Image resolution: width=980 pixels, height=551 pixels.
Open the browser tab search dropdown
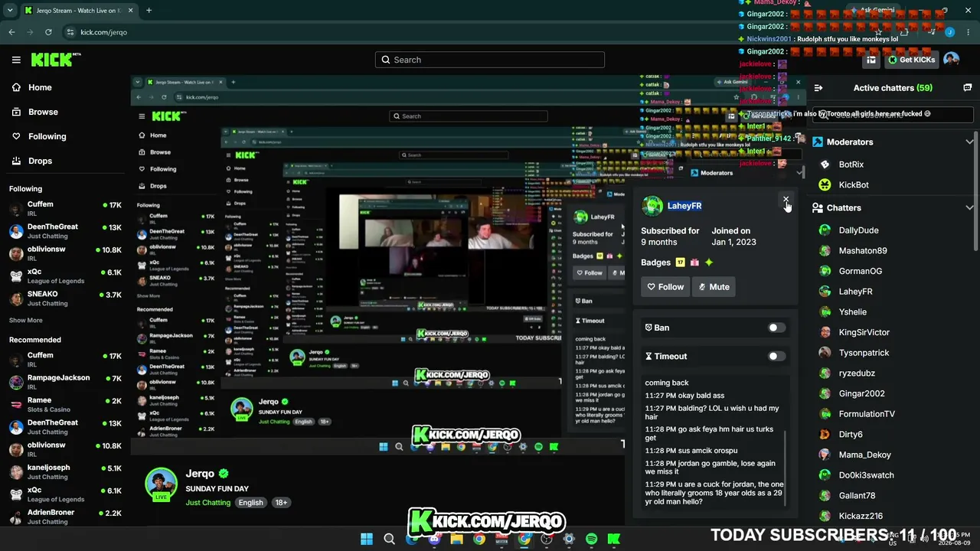tap(11, 11)
